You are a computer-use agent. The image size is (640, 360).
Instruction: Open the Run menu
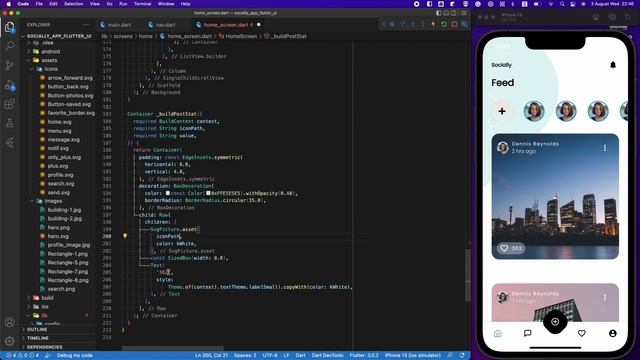tap(123, 4)
